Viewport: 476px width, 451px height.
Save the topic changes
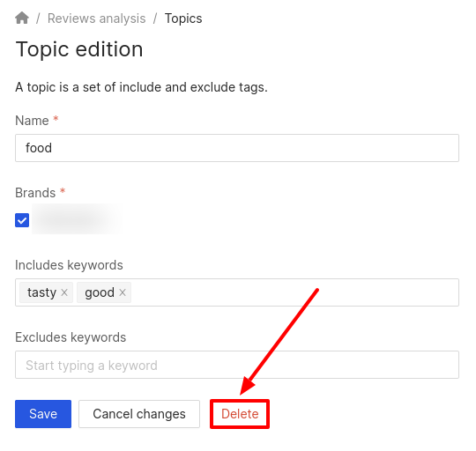click(43, 414)
